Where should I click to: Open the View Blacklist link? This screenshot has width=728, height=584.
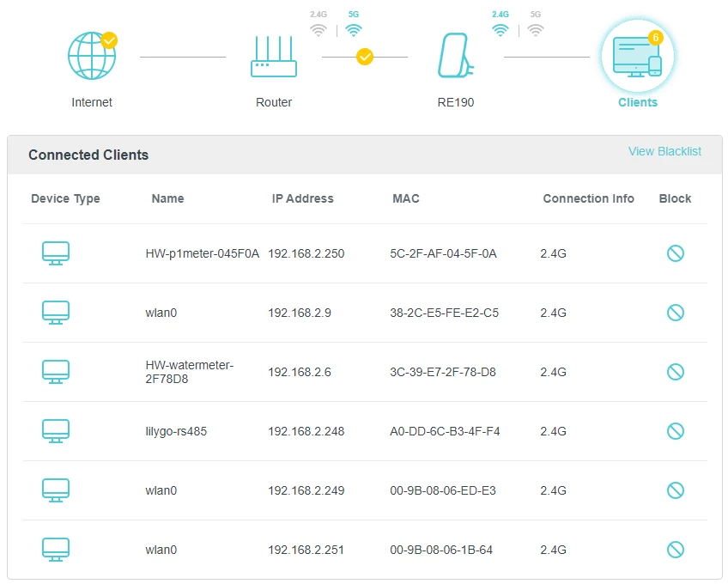664,152
